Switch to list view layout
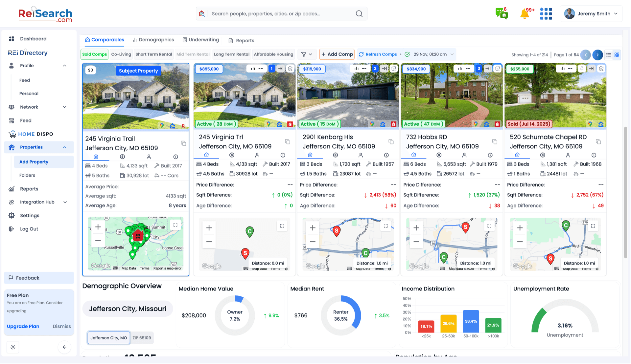This screenshot has width=631, height=364. (x=609, y=55)
